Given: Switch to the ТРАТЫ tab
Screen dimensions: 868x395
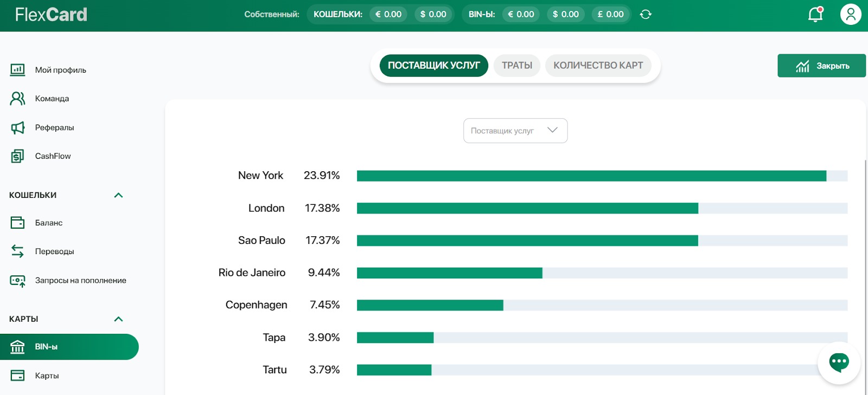Looking at the screenshot, I should 516,66.
